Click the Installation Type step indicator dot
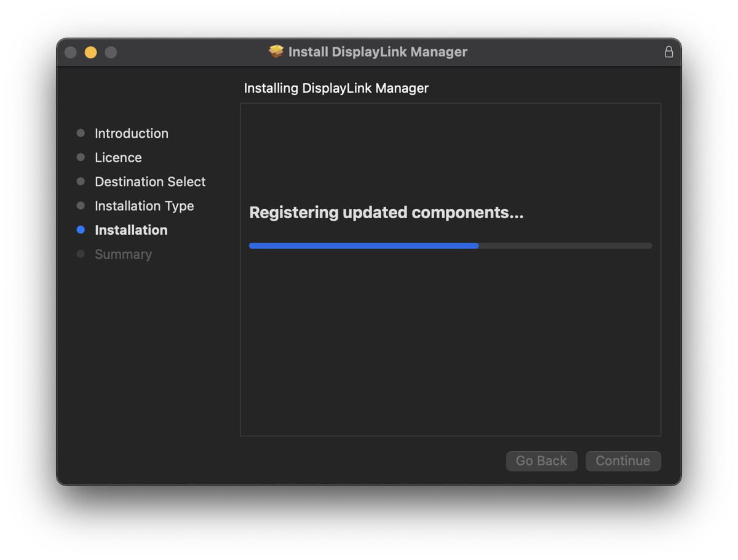This screenshot has width=738, height=560. [x=80, y=206]
